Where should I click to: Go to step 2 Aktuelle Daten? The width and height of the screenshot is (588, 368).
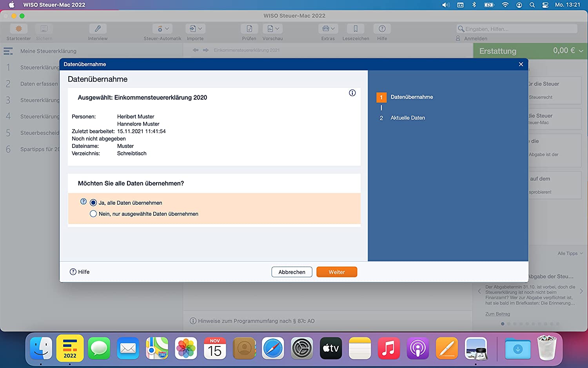[x=407, y=118]
